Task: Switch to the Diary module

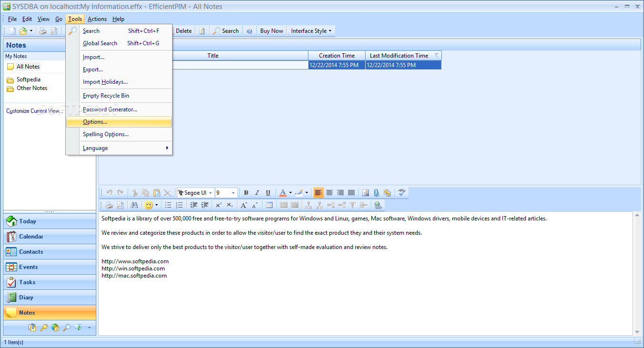Action: [x=50, y=298]
